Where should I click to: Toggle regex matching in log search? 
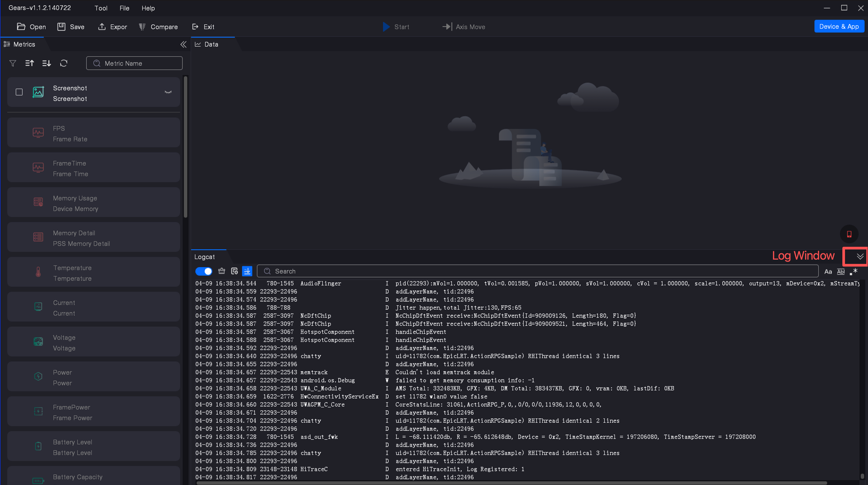854,272
